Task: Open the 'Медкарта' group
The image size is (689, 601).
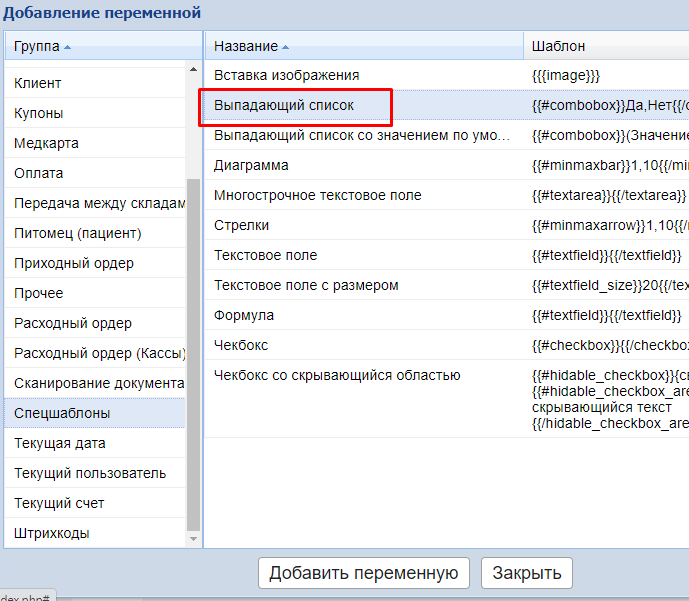Action: click(x=46, y=143)
